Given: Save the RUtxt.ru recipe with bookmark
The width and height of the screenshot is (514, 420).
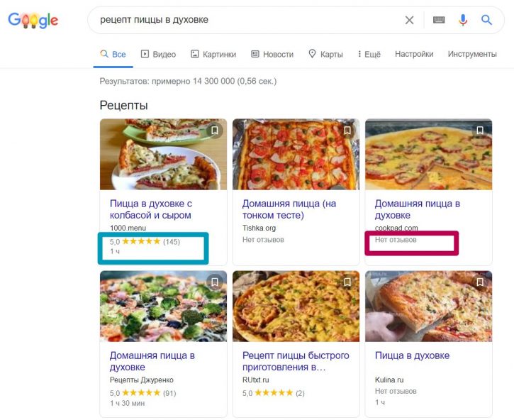Looking at the screenshot, I should point(347,282).
